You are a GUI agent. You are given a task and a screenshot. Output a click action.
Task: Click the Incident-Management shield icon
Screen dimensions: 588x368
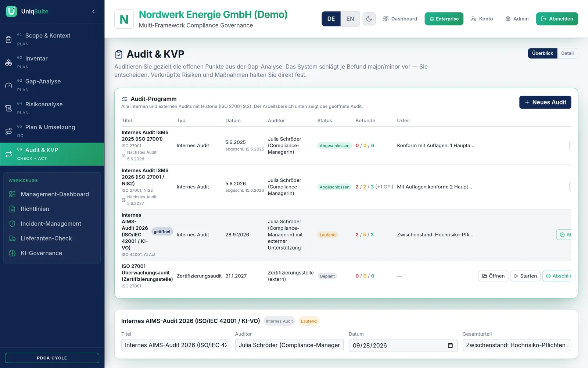click(x=12, y=224)
